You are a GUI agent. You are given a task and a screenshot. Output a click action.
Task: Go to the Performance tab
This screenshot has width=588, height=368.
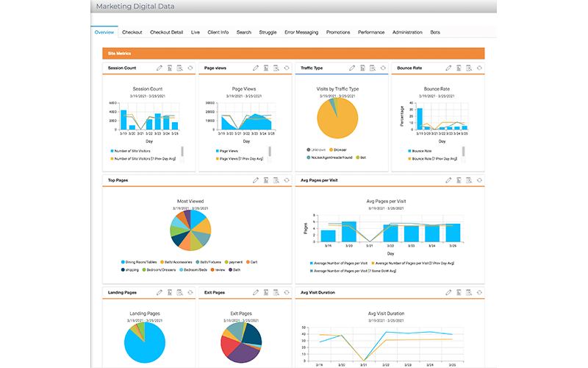pos(370,32)
